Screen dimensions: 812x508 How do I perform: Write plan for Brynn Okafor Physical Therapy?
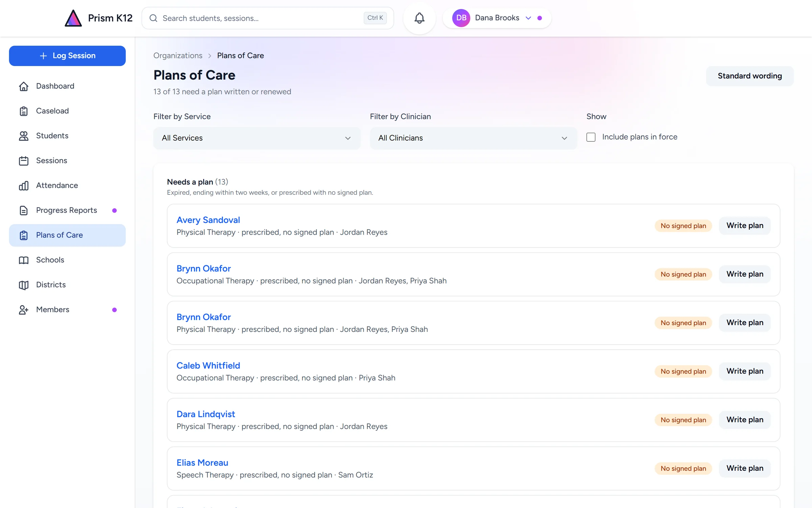tap(745, 322)
